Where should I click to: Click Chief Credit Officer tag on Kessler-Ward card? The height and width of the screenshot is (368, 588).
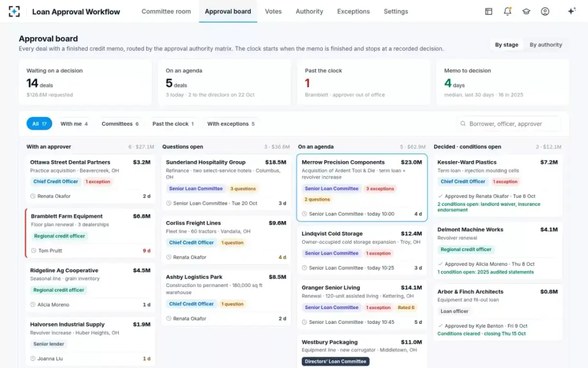463,182
